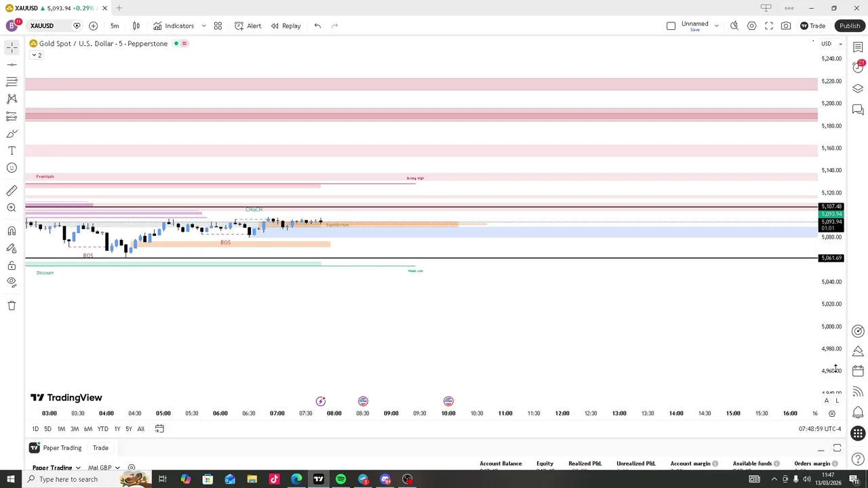Open the 5m timeframe selector
The image size is (868, 488).
click(x=115, y=26)
